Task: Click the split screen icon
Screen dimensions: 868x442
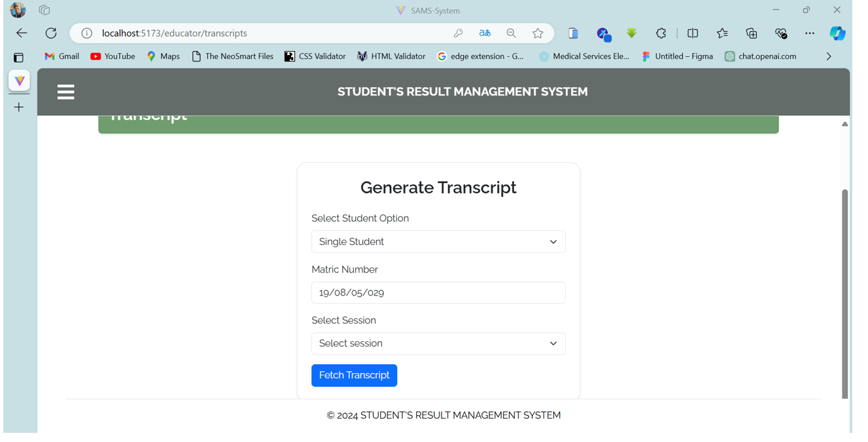Action: click(693, 33)
